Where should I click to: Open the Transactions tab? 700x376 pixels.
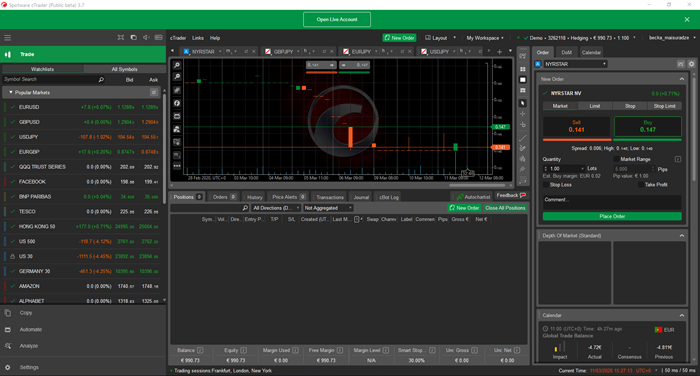(x=330, y=197)
